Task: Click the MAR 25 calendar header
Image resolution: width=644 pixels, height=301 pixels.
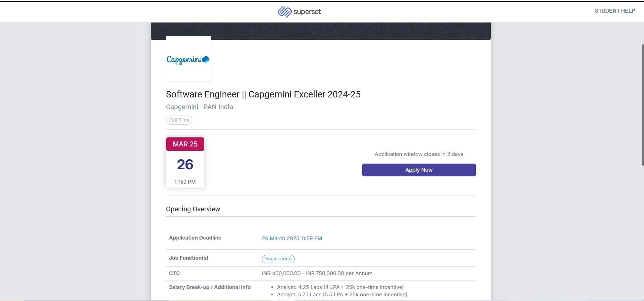Action: 185,144
